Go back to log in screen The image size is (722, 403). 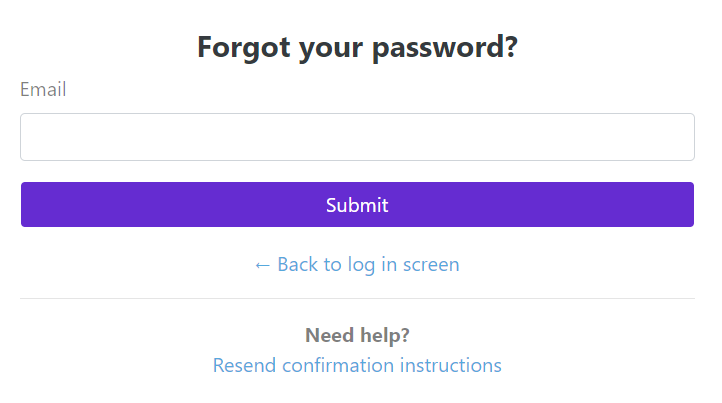coord(357,264)
